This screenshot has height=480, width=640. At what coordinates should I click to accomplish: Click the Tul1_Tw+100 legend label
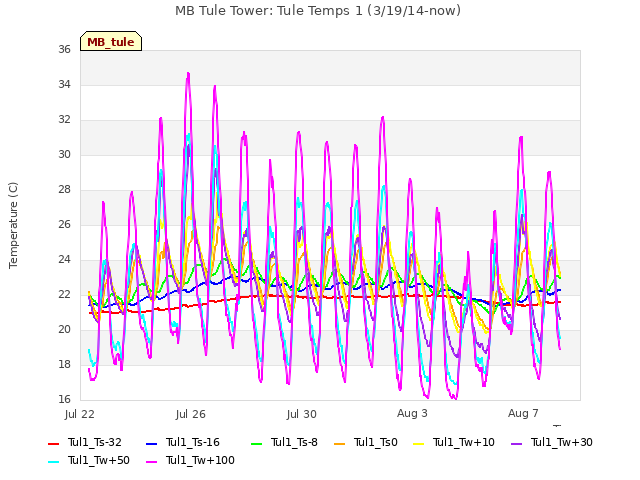pos(200,460)
